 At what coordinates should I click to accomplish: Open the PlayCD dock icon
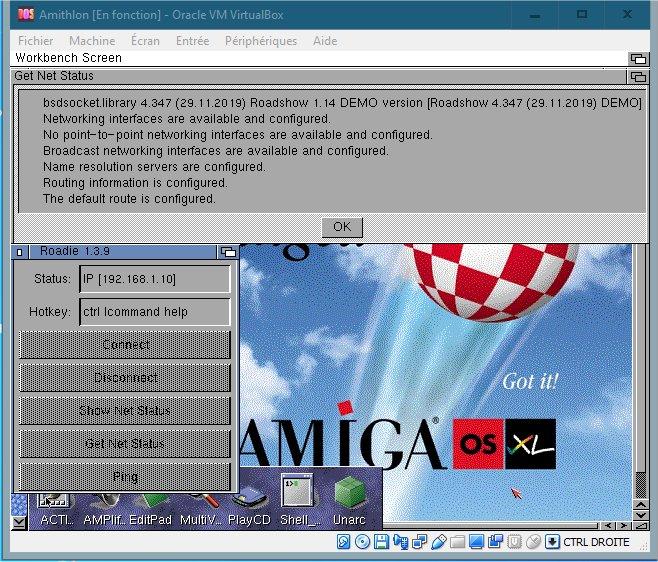(249, 506)
